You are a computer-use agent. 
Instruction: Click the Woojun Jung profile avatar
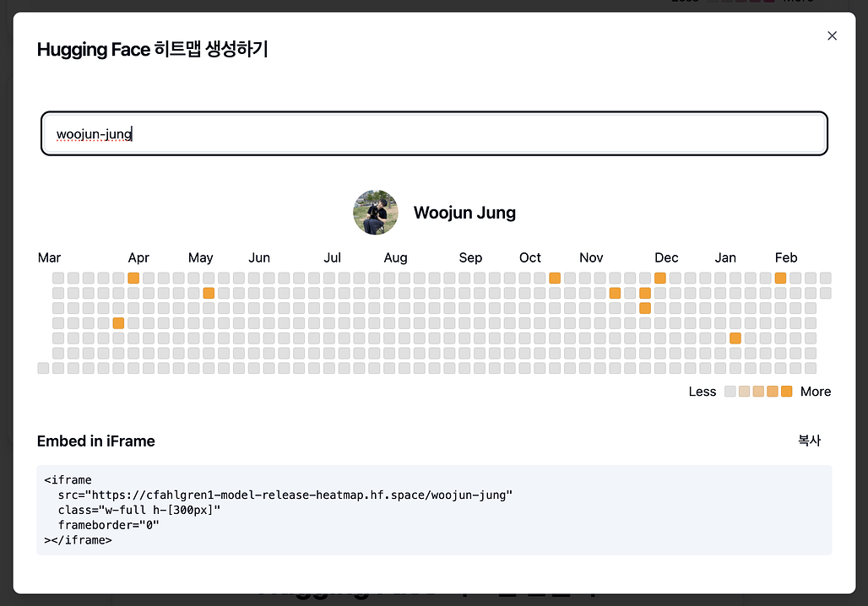point(376,212)
